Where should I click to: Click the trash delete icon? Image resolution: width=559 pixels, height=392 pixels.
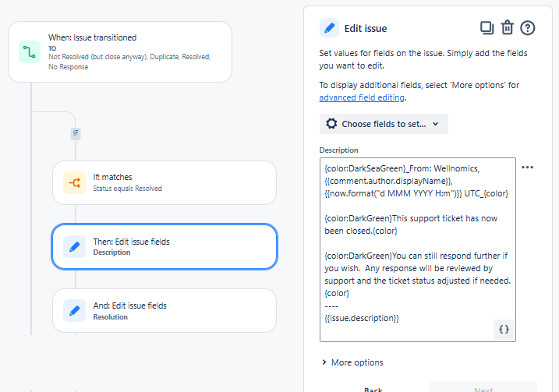click(508, 28)
